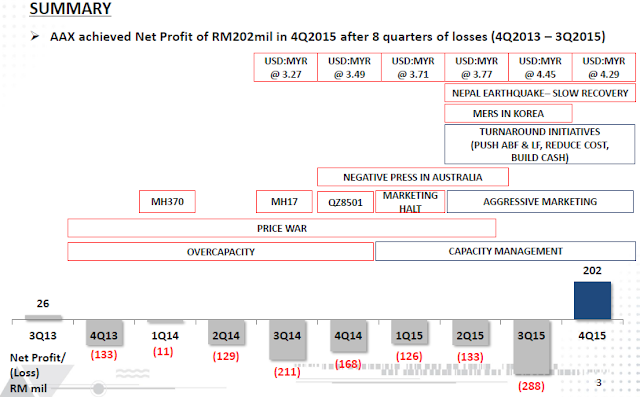Image resolution: width=640 pixels, height=397 pixels.
Task: Select the OVERCAPACITY bar
Action: 220,251
